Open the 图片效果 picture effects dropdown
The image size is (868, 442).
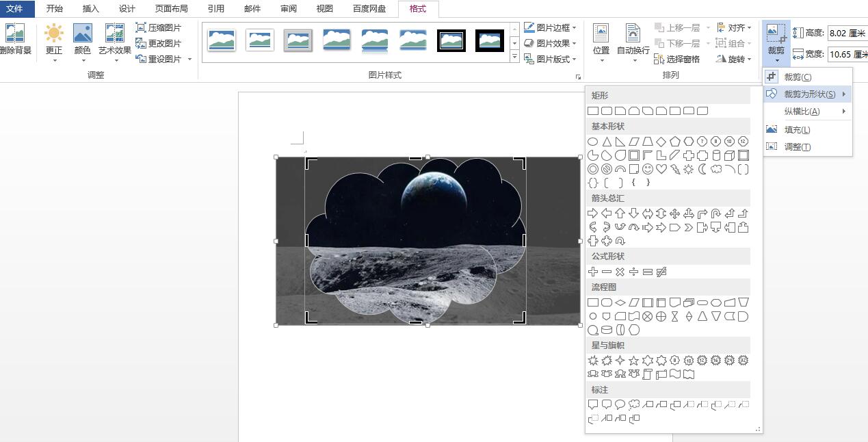click(551, 44)
